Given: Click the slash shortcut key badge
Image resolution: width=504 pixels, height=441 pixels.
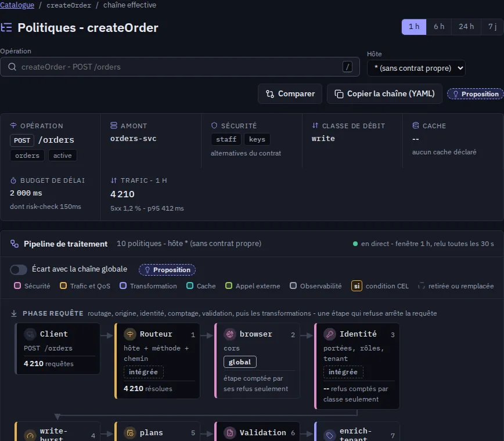Looking at the screenshot, I should click(347, 67).
